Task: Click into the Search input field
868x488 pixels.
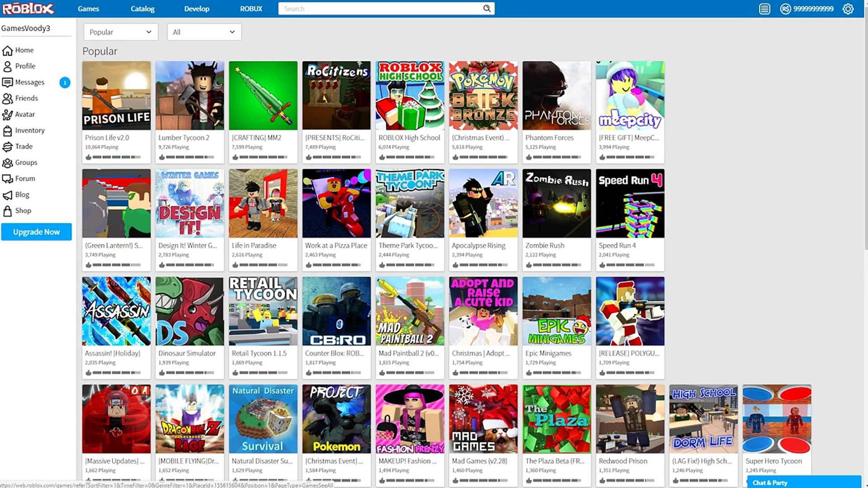Action: pos(380,9)
